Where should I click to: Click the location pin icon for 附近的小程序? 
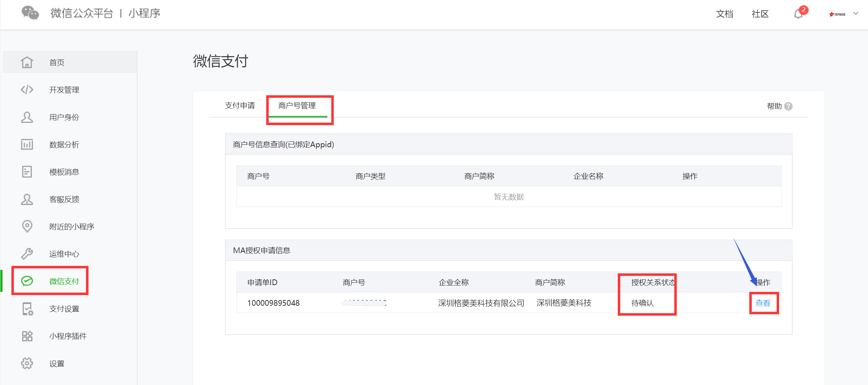(x=27, y=226)
